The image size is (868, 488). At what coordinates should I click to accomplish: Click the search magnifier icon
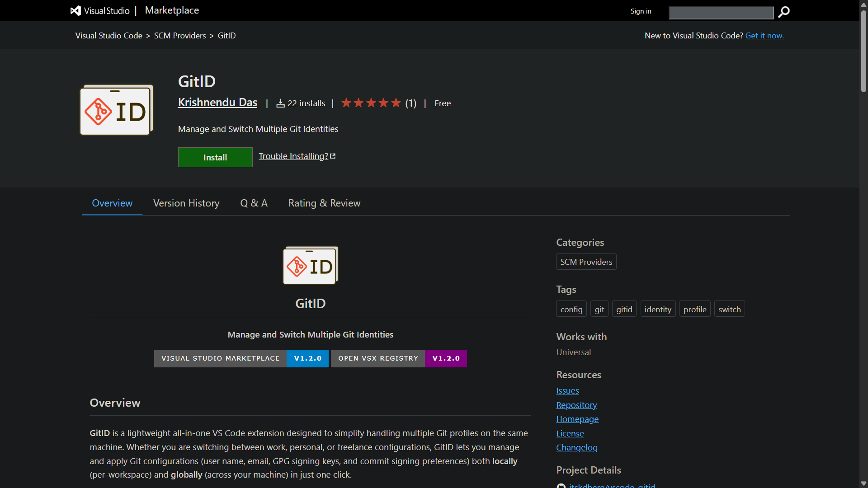(783, 12)
